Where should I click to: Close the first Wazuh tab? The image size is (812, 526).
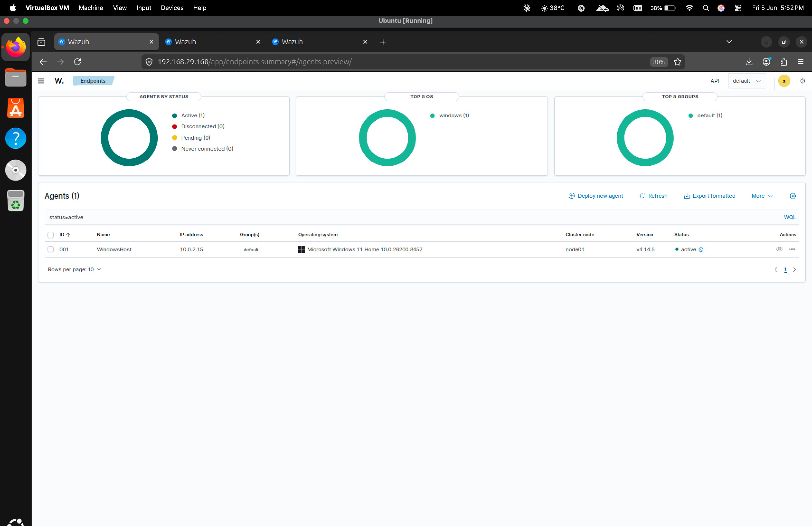[x=151, y=42]
